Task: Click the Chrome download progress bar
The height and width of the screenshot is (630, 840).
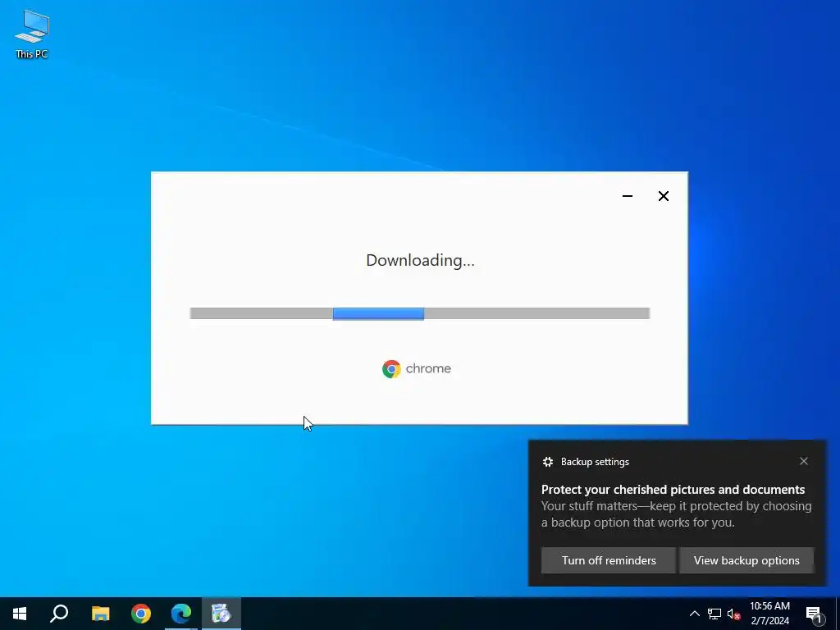Action: click(419, 313)
